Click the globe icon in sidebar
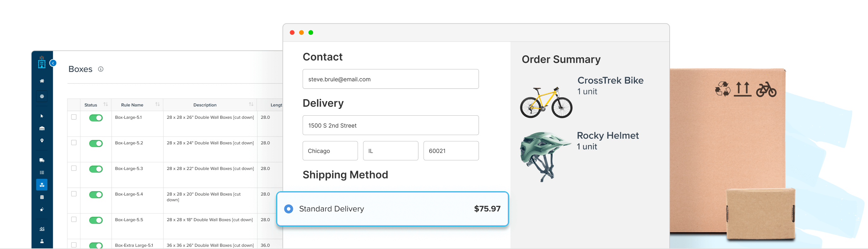Screen dimensions: 868x249 click(42, 96)
